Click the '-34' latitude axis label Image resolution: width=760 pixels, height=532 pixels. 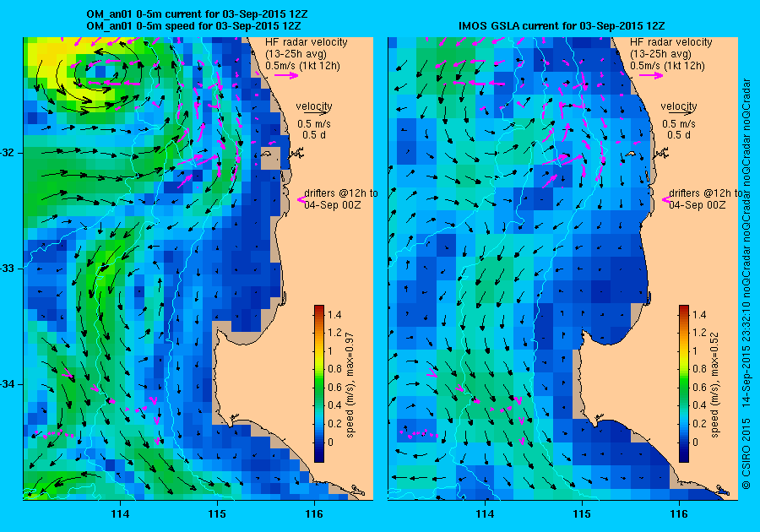click(x=8, y=385)
